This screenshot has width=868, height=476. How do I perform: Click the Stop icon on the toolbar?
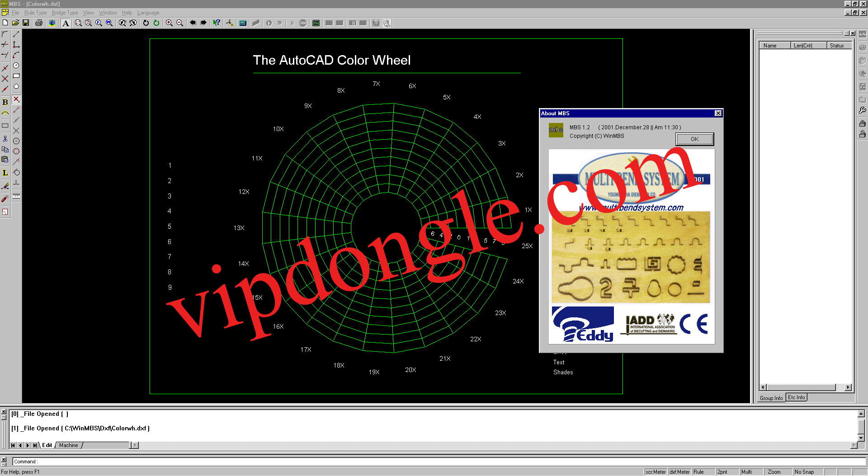302,23
